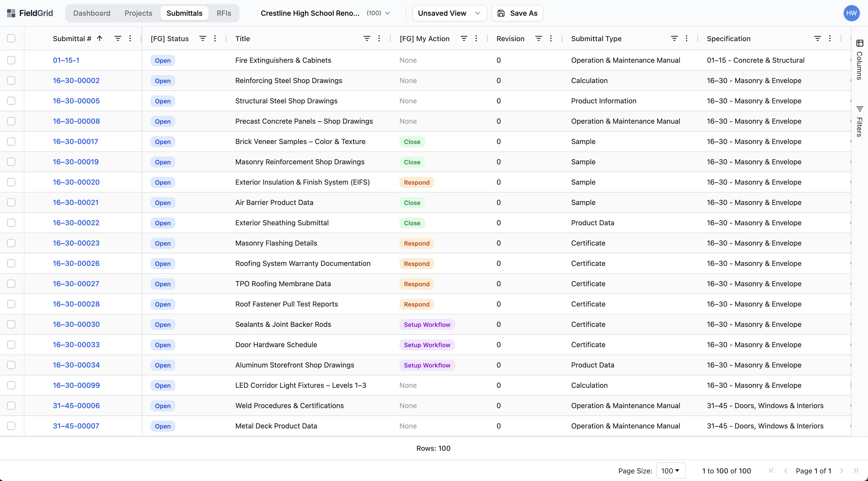Open the three-dot menu for [FG] Status column

pyautogui.click(x=215, y=38)
